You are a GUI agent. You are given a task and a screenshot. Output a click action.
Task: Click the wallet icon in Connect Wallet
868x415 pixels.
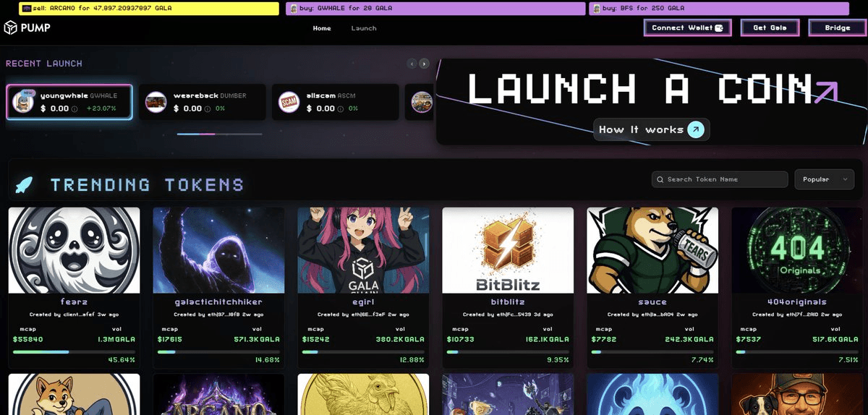click(719, 27)
